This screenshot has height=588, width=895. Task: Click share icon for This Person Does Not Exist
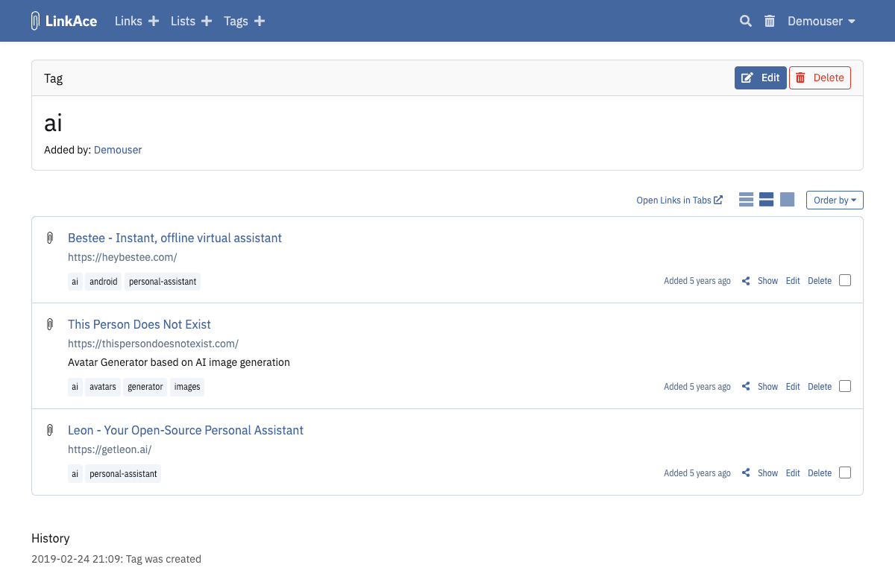tap(745, 387)
